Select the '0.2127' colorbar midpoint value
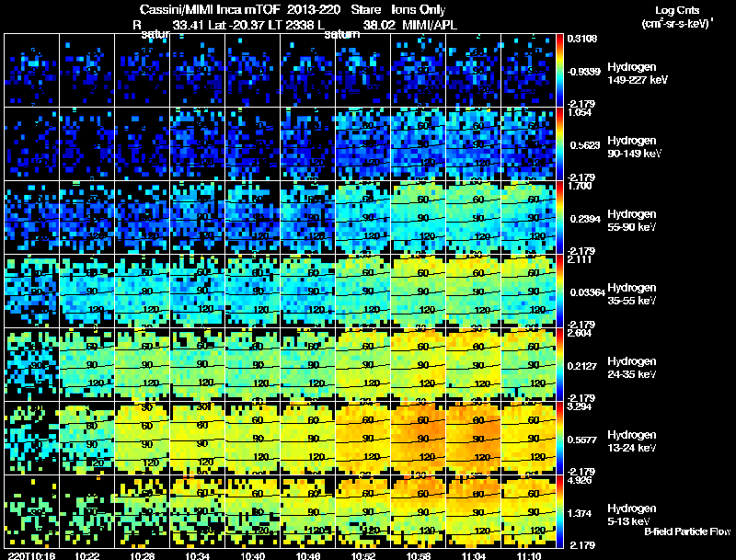Screen dimensions: 736x560 point(582,366)
